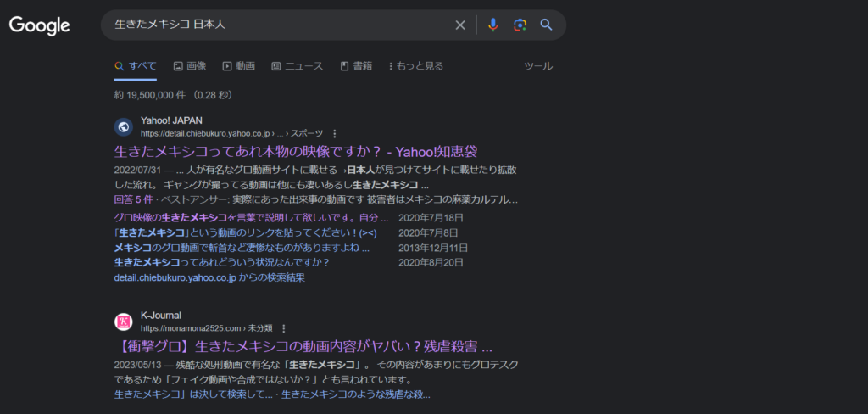Click the magnifier search button

[547, 25]
